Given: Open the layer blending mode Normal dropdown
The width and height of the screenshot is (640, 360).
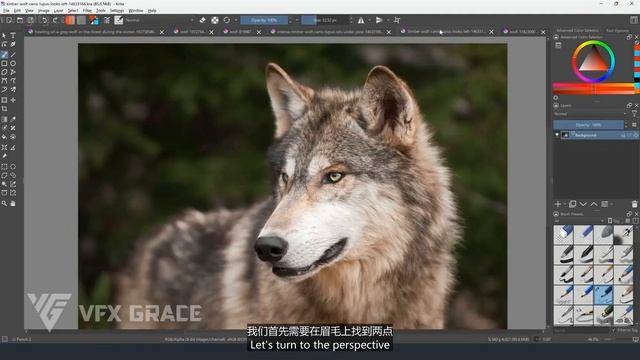Looking at the screenshot, I should tap(590, 114).
